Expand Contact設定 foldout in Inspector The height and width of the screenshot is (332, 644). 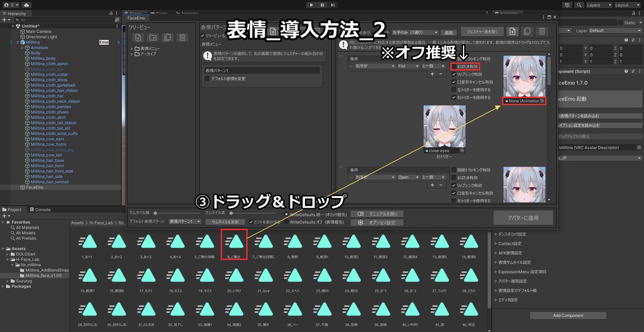click(x=496, y=244)
